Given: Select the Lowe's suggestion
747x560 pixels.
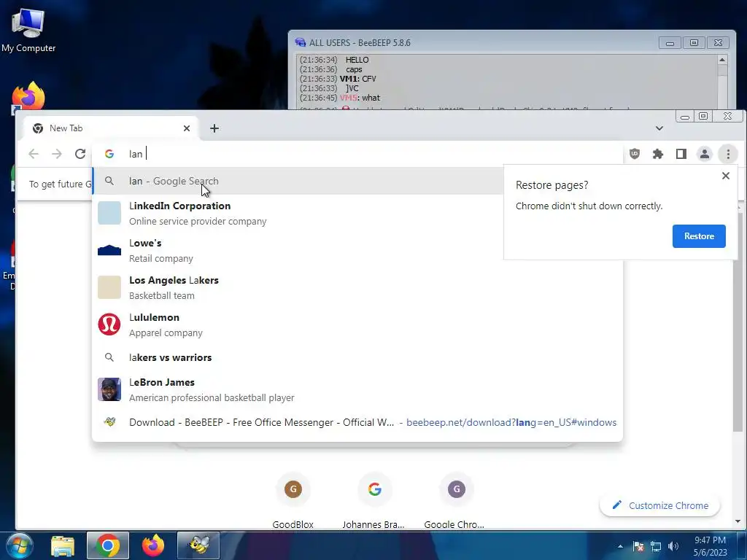Looking at the screenshot, I should point(298,251).
